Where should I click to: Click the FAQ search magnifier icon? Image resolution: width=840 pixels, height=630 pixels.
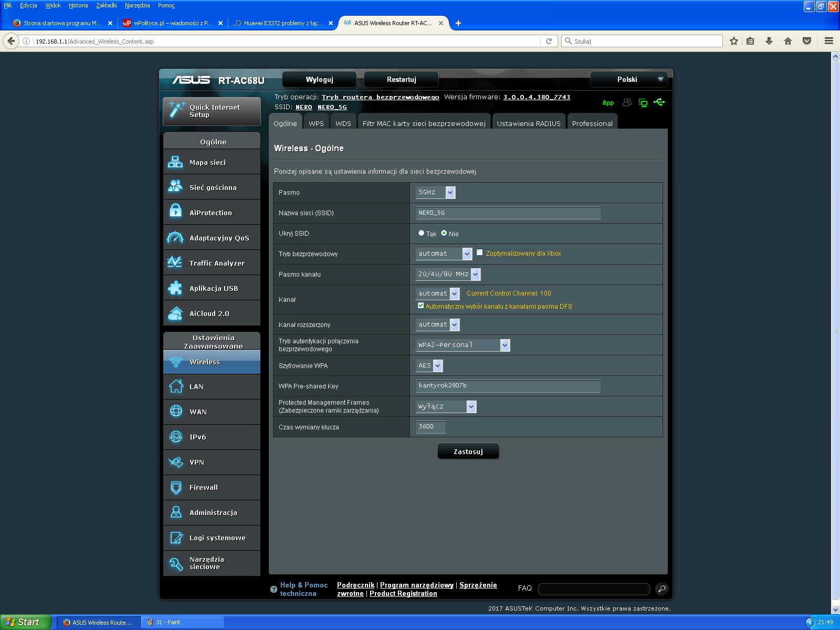tap(661, 589)
